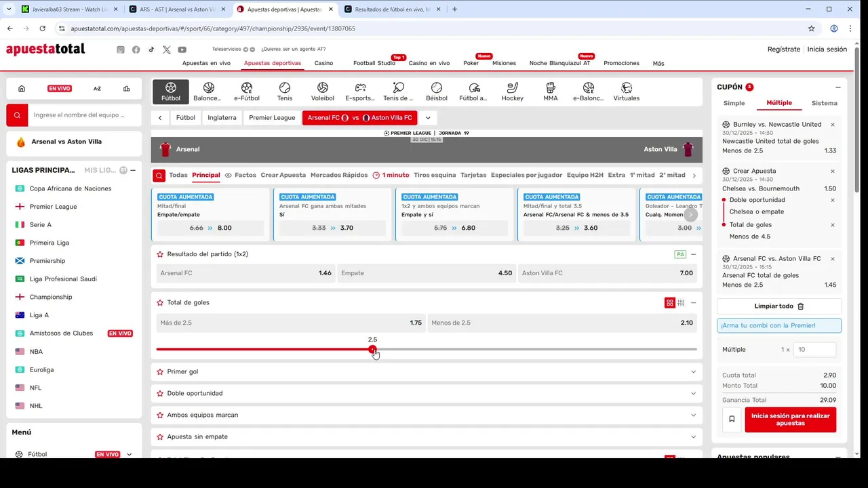Image resolution: width=868 pixels, height=488 pixels.
Task: Favorite the Resultado del partido market star
Action: point(160,254)
